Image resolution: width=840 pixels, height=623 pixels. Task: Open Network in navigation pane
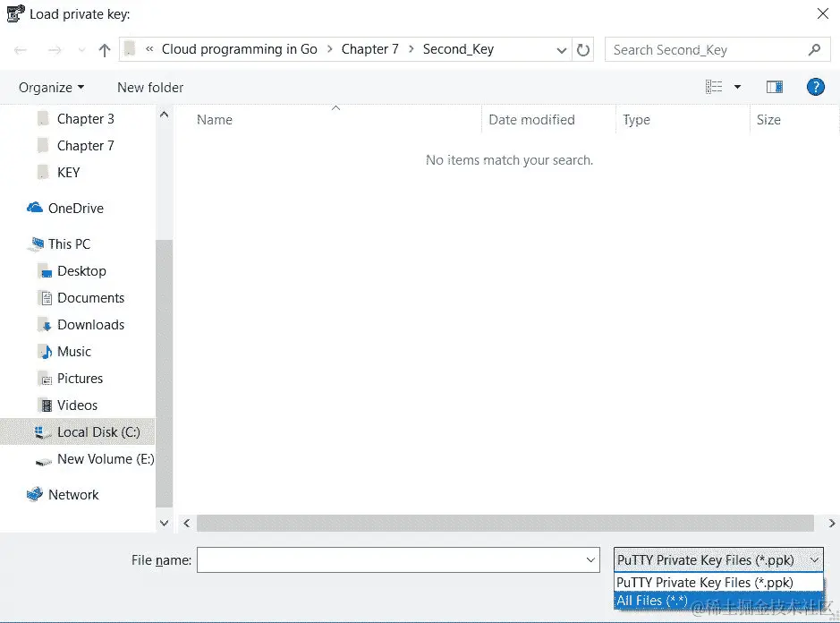(x=73, y=494)
